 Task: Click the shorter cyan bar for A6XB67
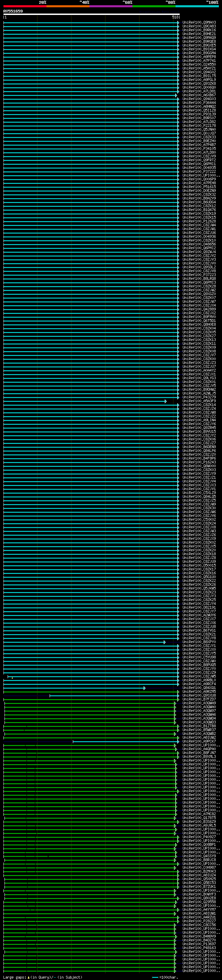[90, 96]
